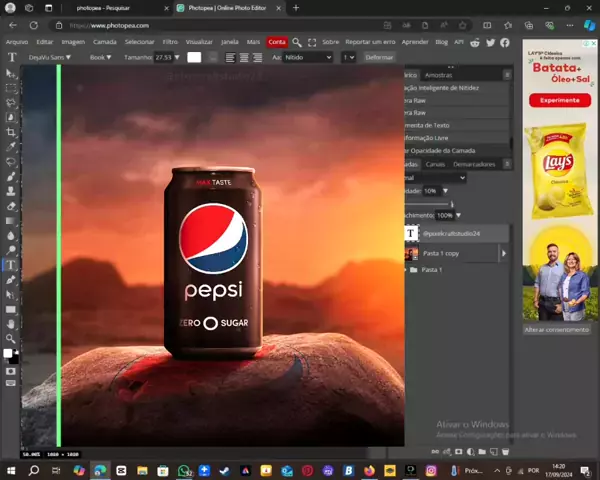Toggle Quick Mask mode icon
Screen dimensions: 600x480
(x=11, y=371)
